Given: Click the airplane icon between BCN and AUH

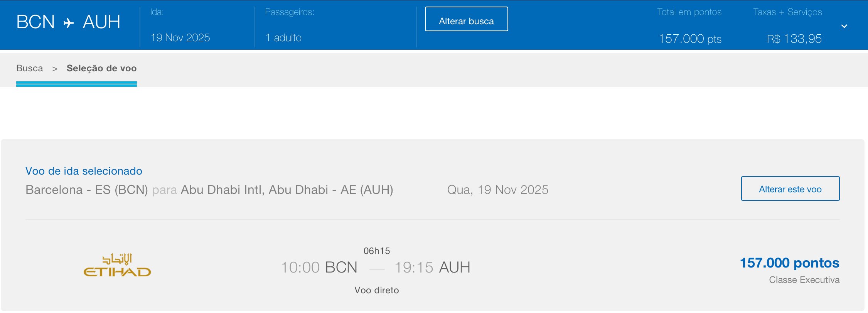Looking at the screenshot, I should pos(69,23).
